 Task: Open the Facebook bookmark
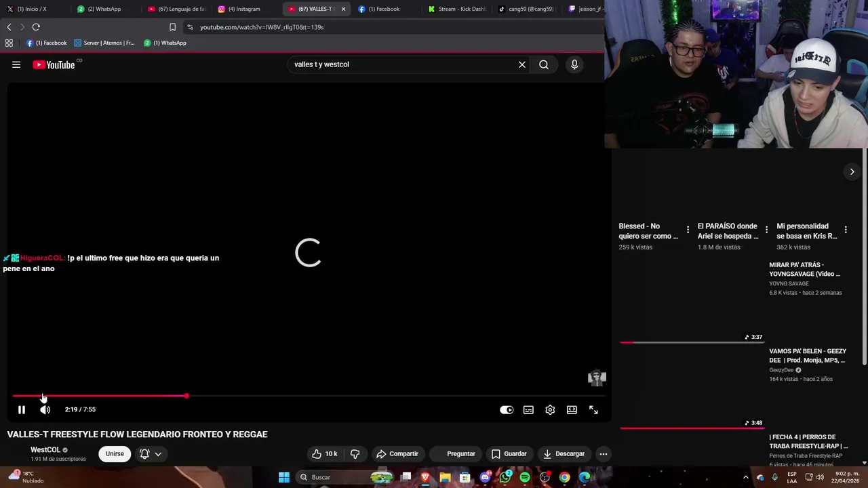[x=46, y=43]
